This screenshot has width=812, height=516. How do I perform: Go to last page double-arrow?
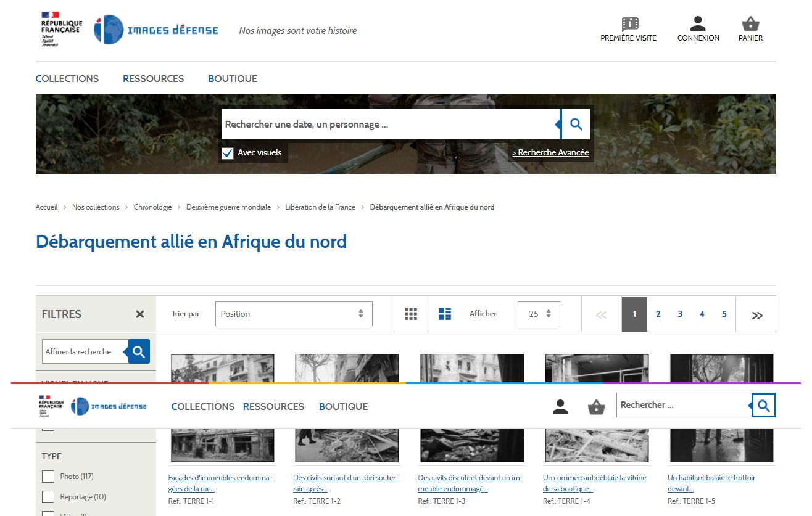[x=757, y=315]
